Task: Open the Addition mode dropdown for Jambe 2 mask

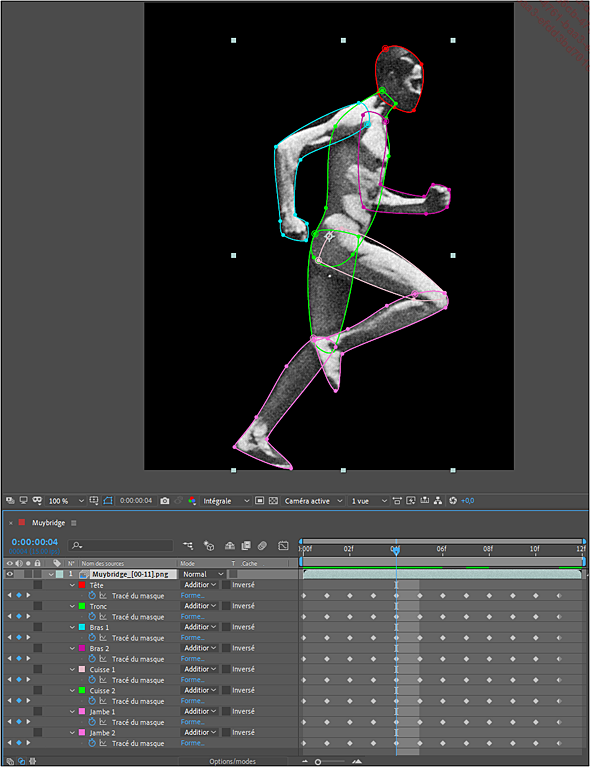Action: (200, 732)
